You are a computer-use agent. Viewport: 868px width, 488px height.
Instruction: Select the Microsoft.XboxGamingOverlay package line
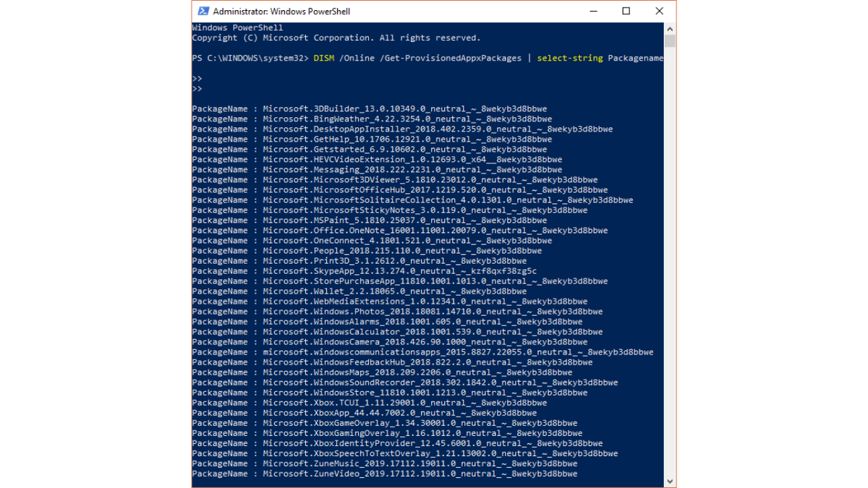click(x=387, y=432)
